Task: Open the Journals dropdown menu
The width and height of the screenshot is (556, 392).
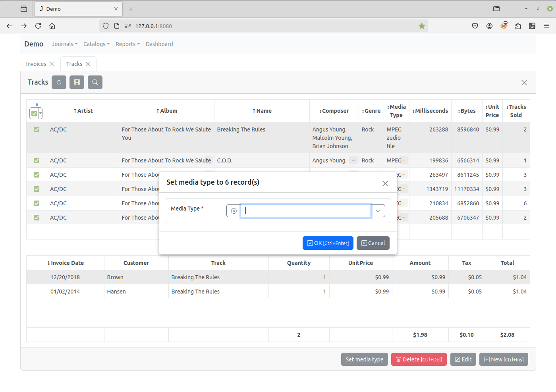Action: pyautogui.click(x=64, y=44)
